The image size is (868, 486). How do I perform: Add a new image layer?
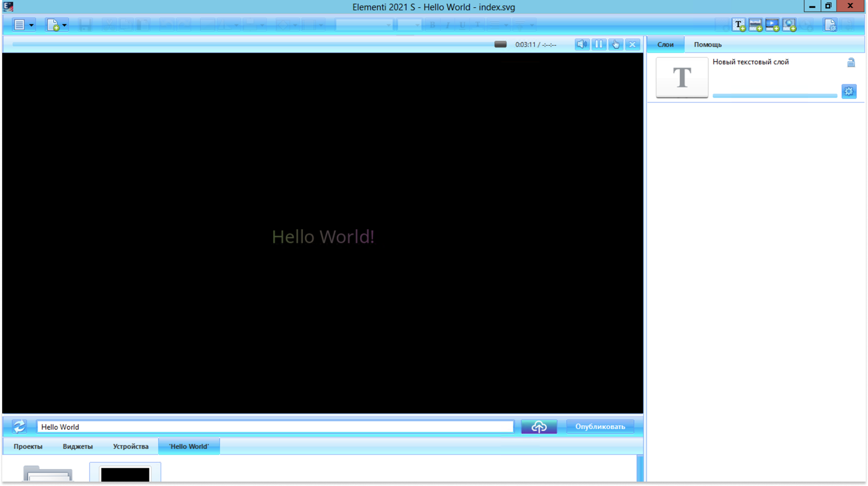pos(755,25)
